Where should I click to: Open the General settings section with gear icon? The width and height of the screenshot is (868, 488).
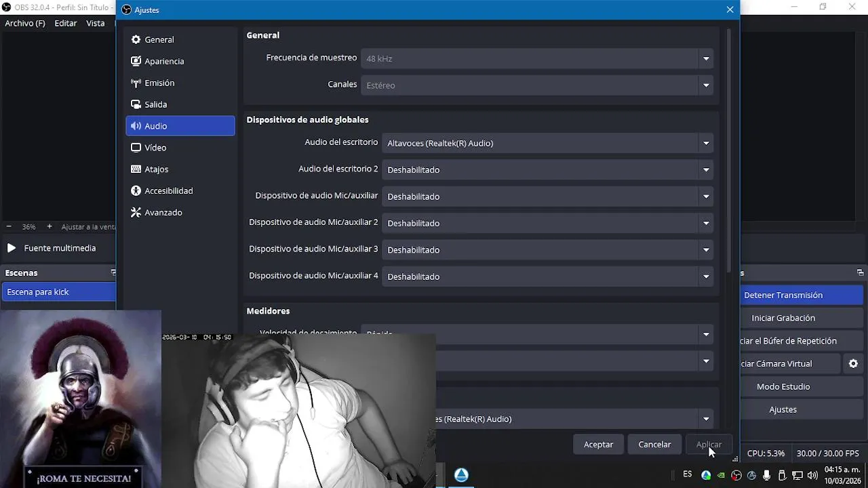pyautogui.click(x=180, y=39)
